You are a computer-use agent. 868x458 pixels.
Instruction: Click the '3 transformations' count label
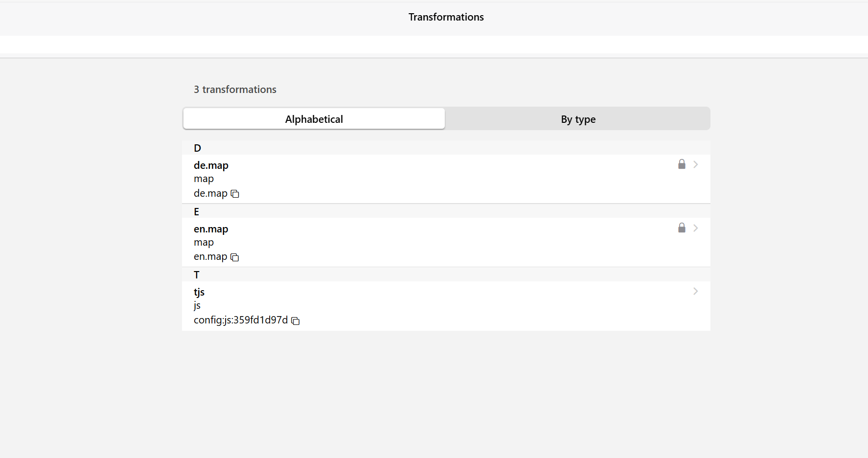click(x=235, y=90)
